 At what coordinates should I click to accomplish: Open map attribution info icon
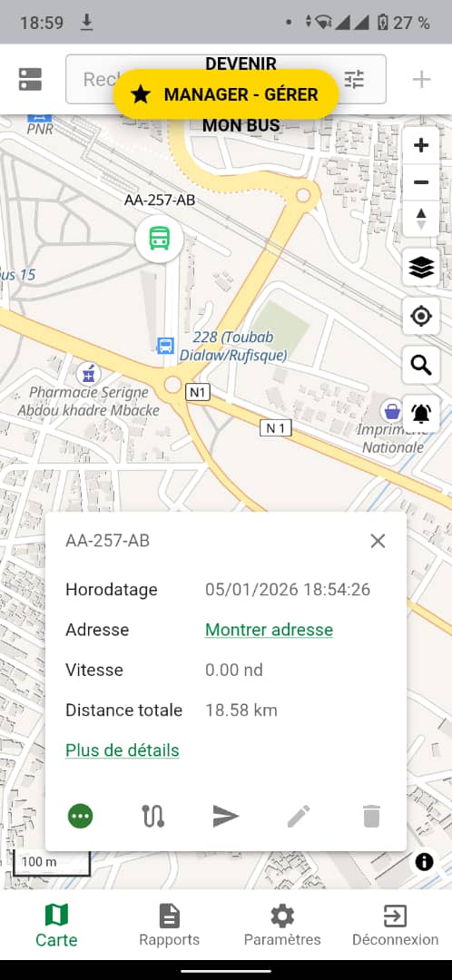pyautogui.click(x=424, y=863)
